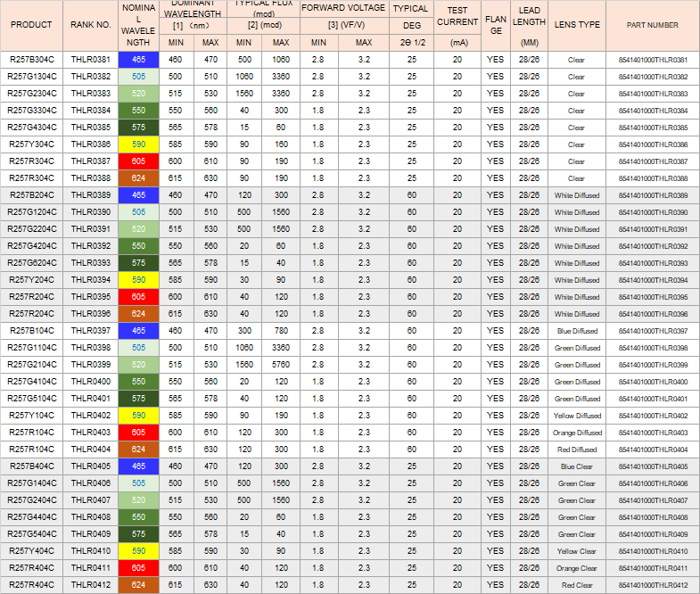The image size is (700, 594).
Task: Select the dark green 575 cell in row THLR0385
Action: tap(138, 128)
